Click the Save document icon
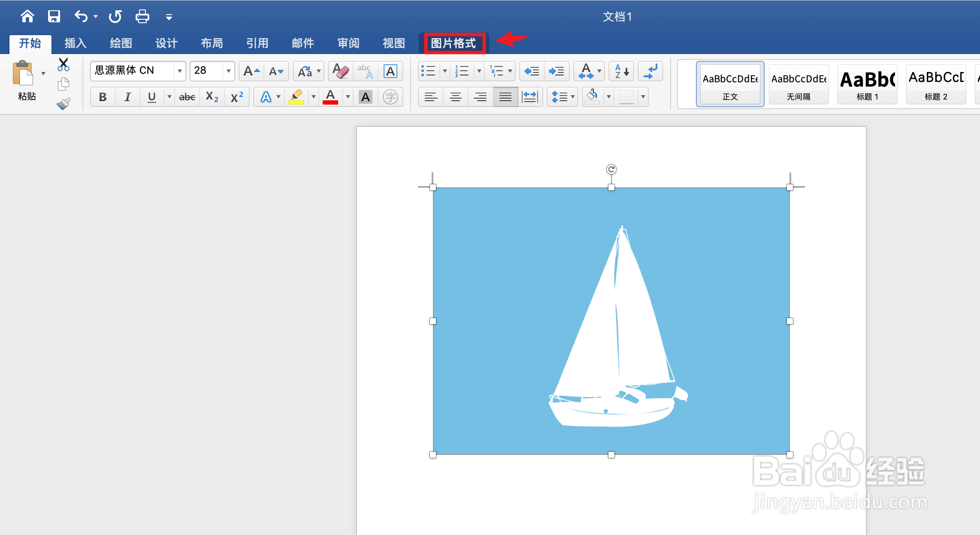 (x=54, y=17)
